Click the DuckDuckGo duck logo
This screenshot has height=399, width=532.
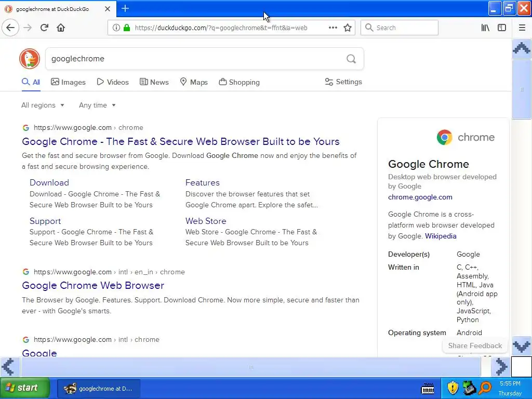[x=30, y=59]
